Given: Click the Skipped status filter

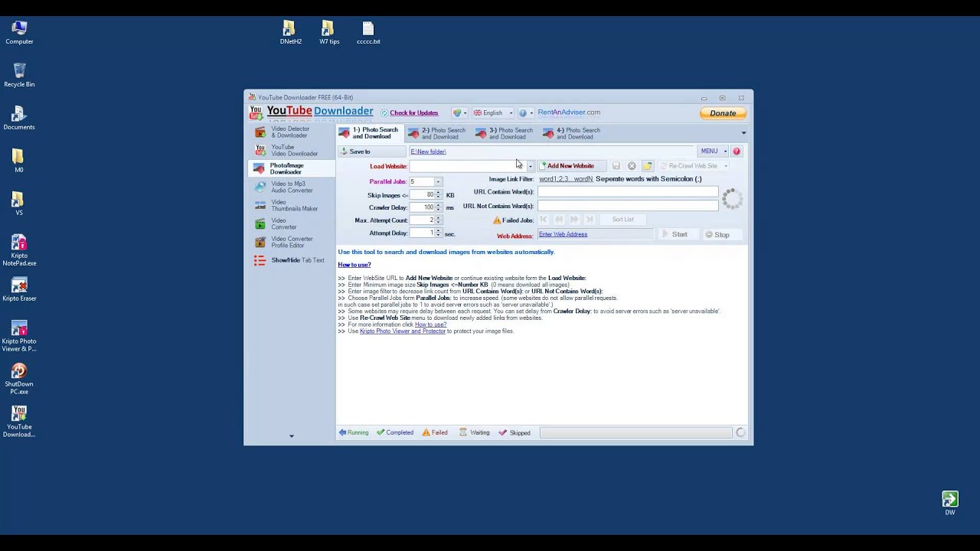Looking at the screenshot, I should (x=514, y=432).
